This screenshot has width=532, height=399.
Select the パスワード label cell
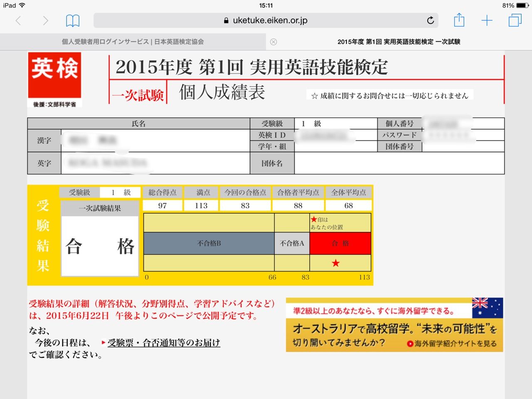pyautogui.click(x=399, y=135)
